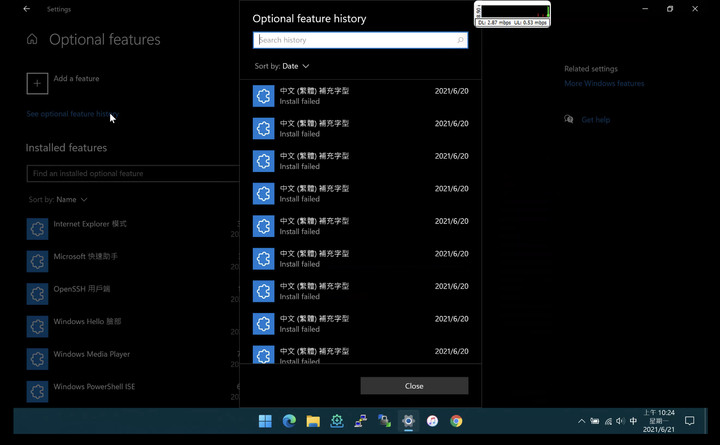Open File Explorer from taskbar

tap(313, 421)
